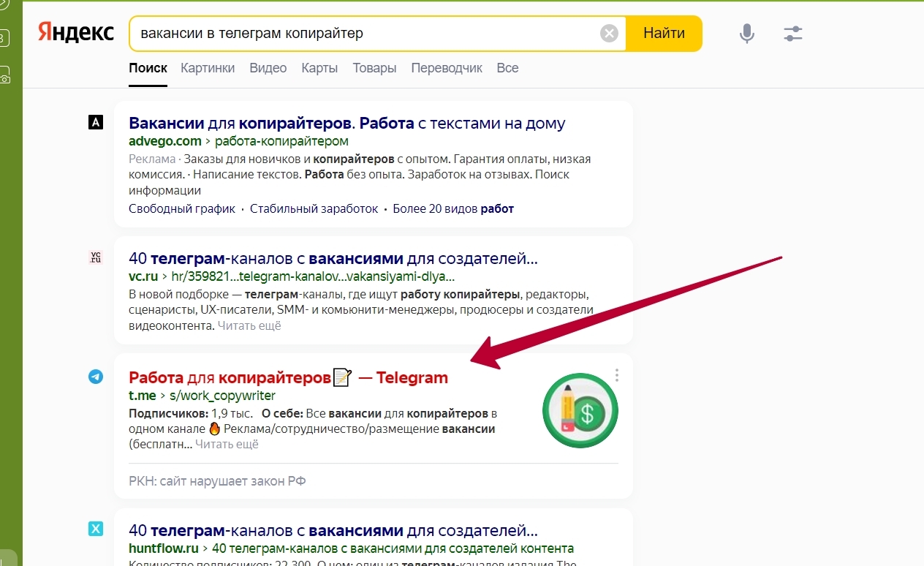Click the Telegram favicon on the t.me result

95,376
